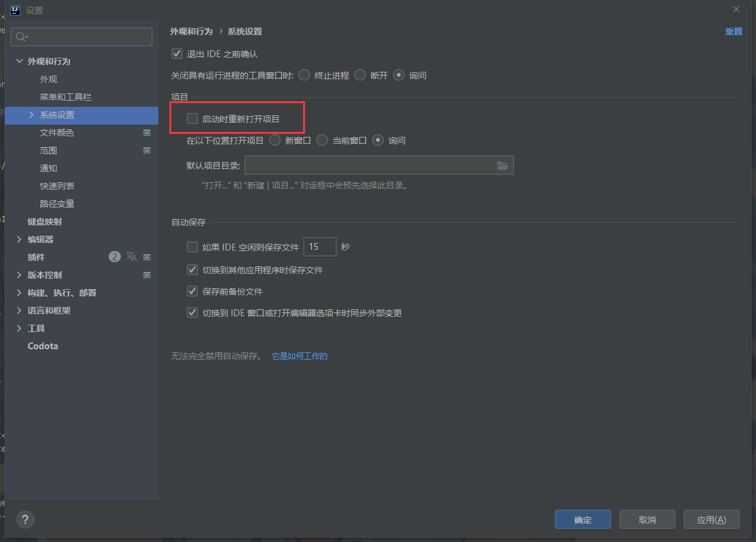756x542 pixels.
Task: Expand the 编辑器 tree node
Action: coord(20,239)
